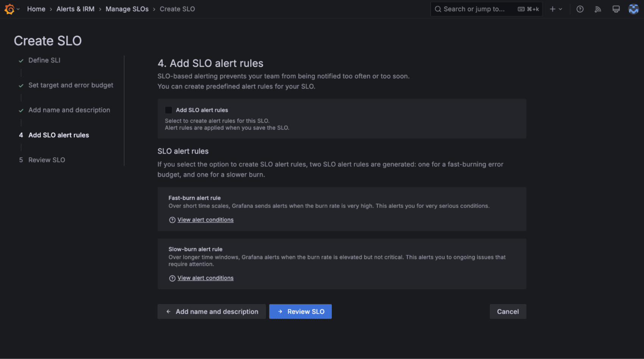Click the Create SLO page title
This screenshot has height=359, width=644.
[48, 41]
